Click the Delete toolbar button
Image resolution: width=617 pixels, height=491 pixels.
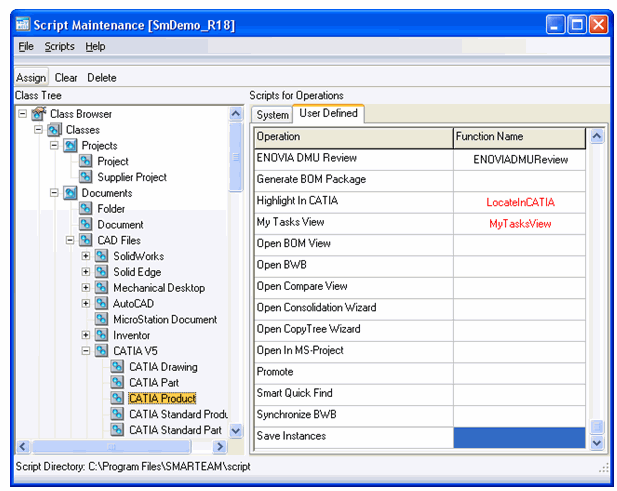[102, 78]
